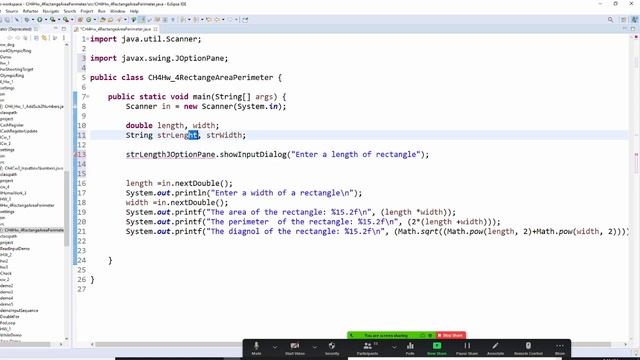This screenshot has width=640, height=360.
Task: Click New Share in Zoom toolbar
Action: click(x=437, y=348)
